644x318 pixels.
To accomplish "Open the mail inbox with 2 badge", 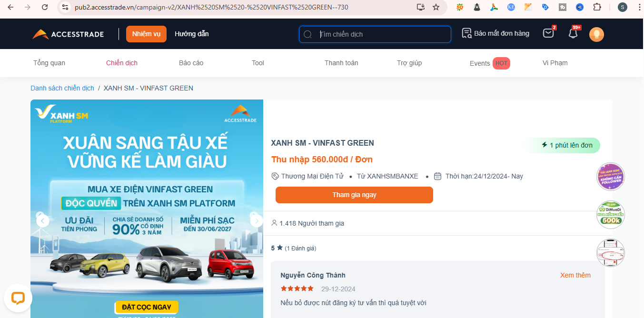I will pos(549,33).
